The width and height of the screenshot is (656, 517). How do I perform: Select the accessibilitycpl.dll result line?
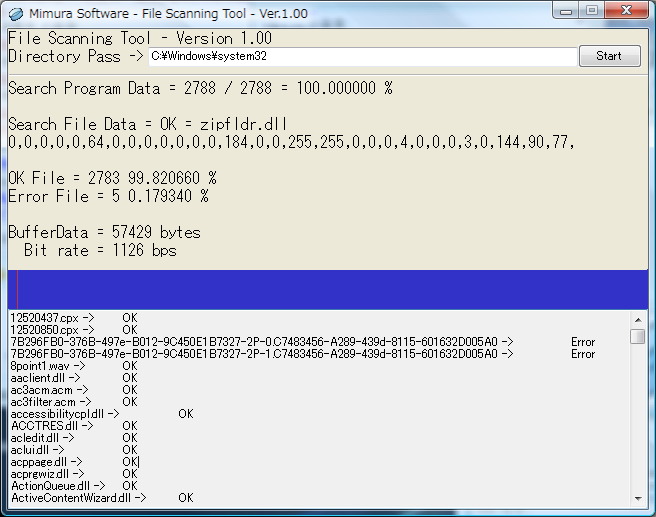point(102,414)
